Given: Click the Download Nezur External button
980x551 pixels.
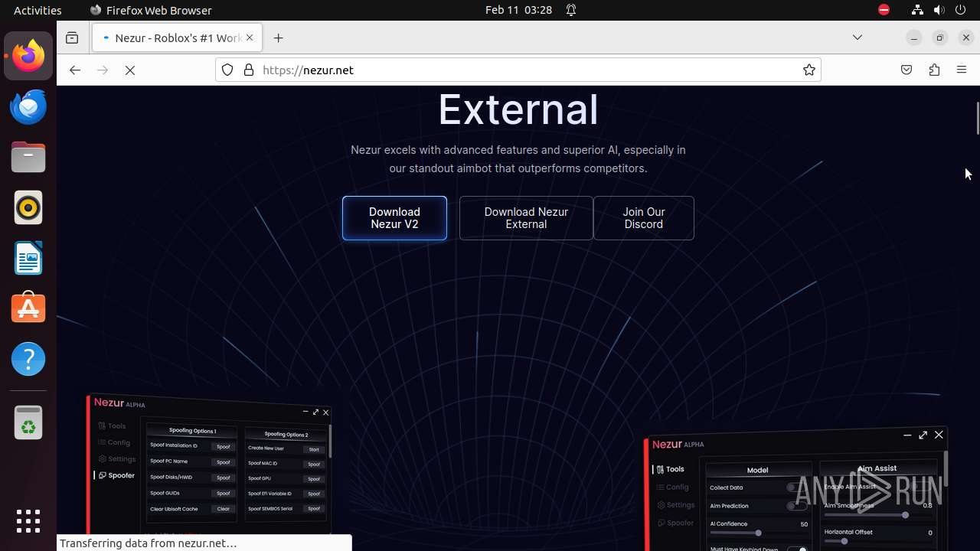Looking at the screenshot, I should 526,218.
